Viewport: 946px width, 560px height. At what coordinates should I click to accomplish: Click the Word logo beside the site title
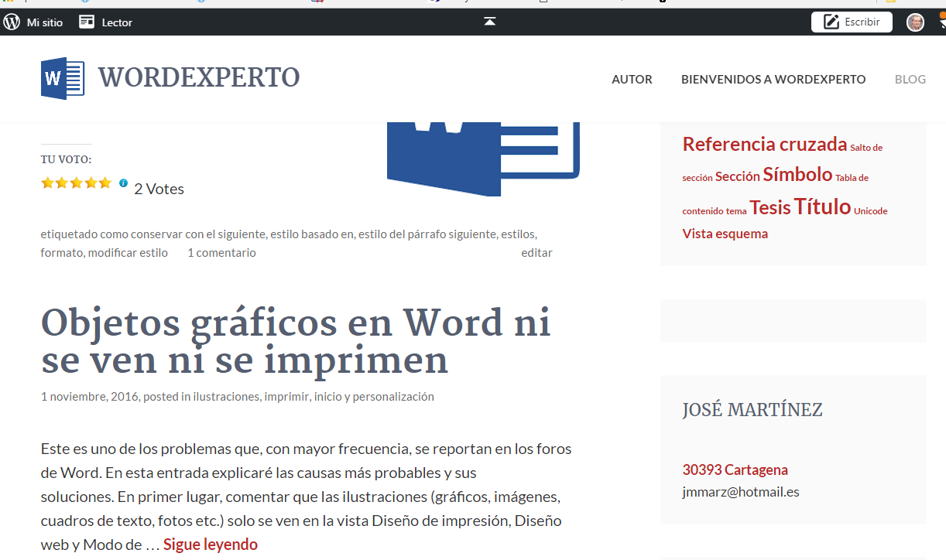63,78
